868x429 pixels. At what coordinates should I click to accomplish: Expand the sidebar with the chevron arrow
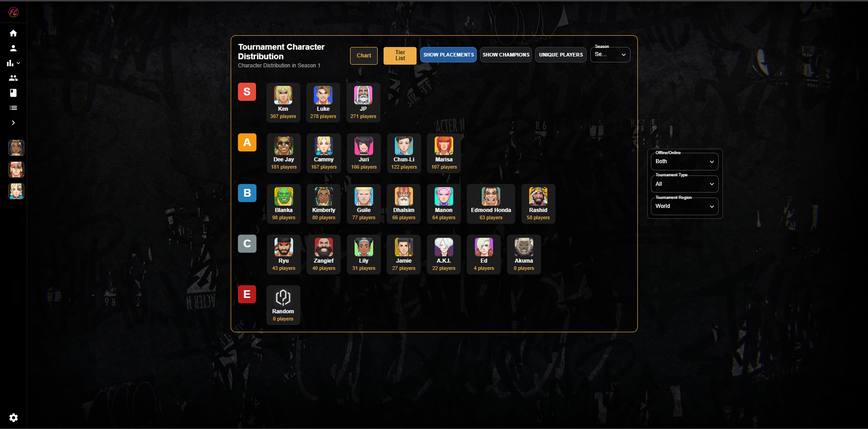(x=13, y=123)
